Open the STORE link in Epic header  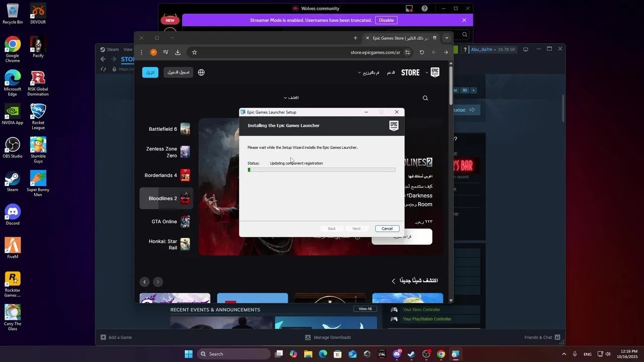[410, 72]
